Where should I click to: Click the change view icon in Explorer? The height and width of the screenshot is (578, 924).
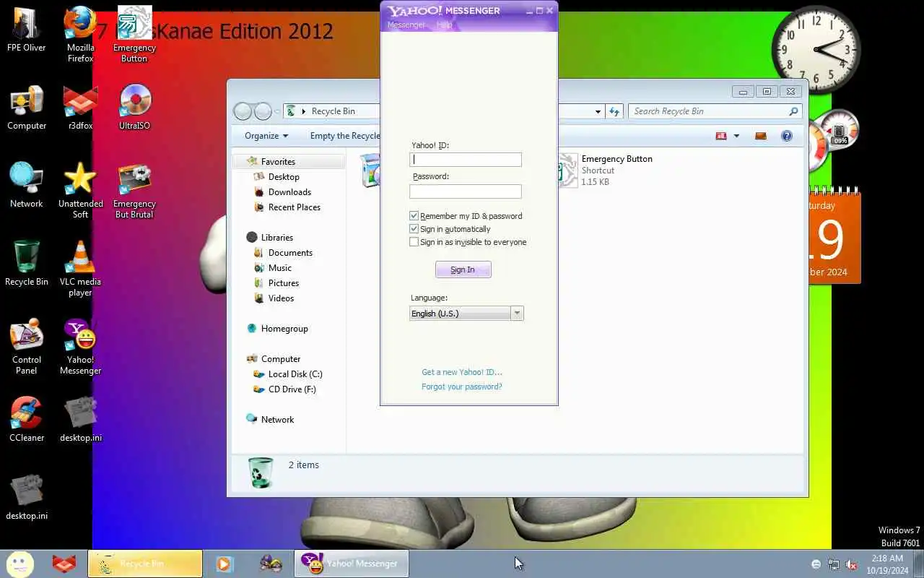[x=721, y=136]
